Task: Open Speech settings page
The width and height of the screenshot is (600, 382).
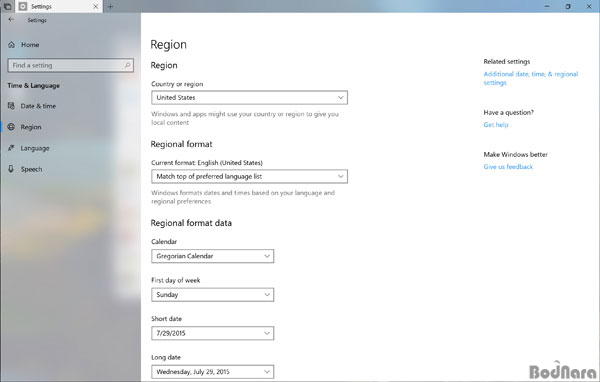Action: [70, 169]
